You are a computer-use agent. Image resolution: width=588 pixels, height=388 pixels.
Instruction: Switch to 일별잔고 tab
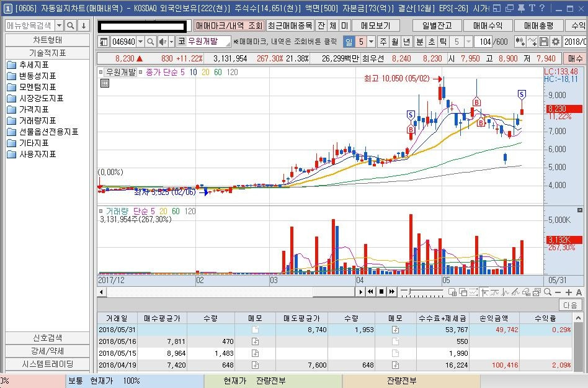437,25
